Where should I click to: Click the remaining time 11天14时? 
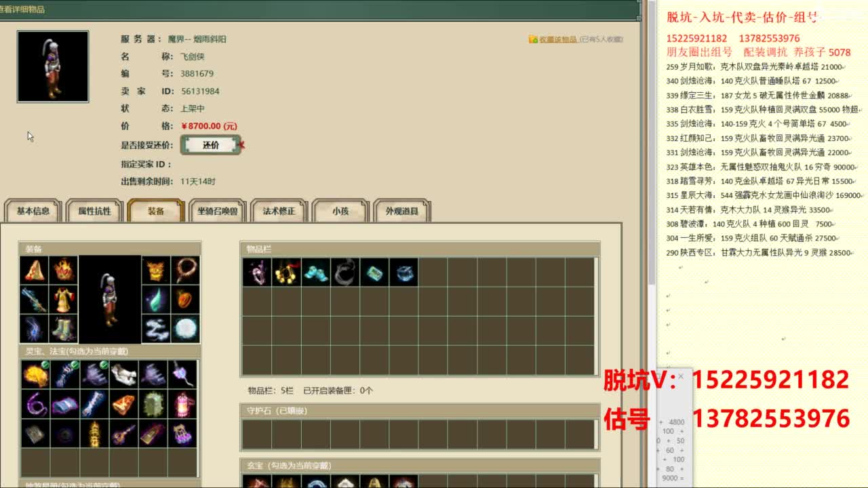[198, 182]
